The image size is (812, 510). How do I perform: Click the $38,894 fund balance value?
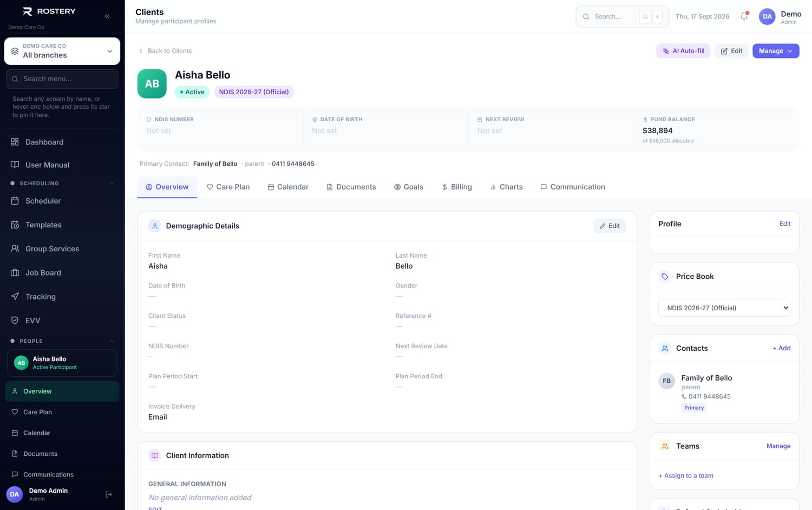pos(658,130)
